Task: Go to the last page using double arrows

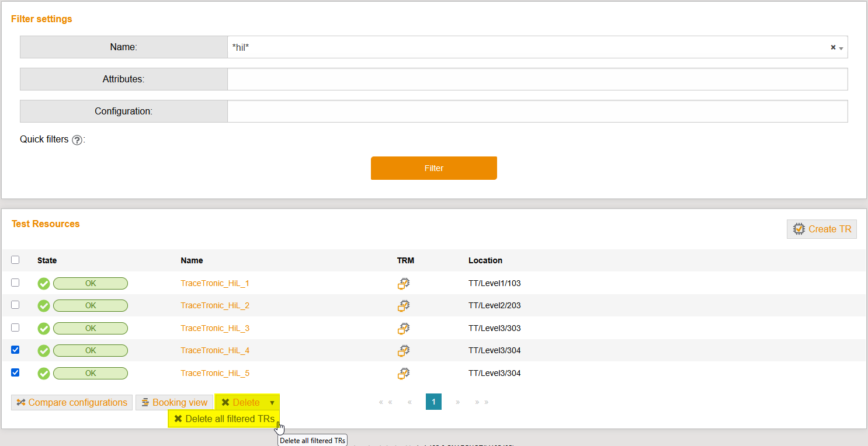Action: coord(482,402)
